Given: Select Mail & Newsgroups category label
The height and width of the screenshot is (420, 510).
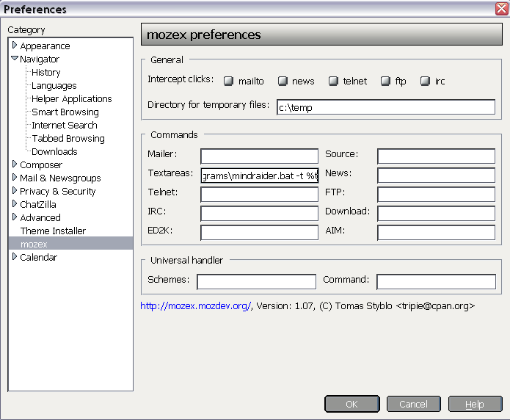Looking at the screenshot, I should point(60,178).
